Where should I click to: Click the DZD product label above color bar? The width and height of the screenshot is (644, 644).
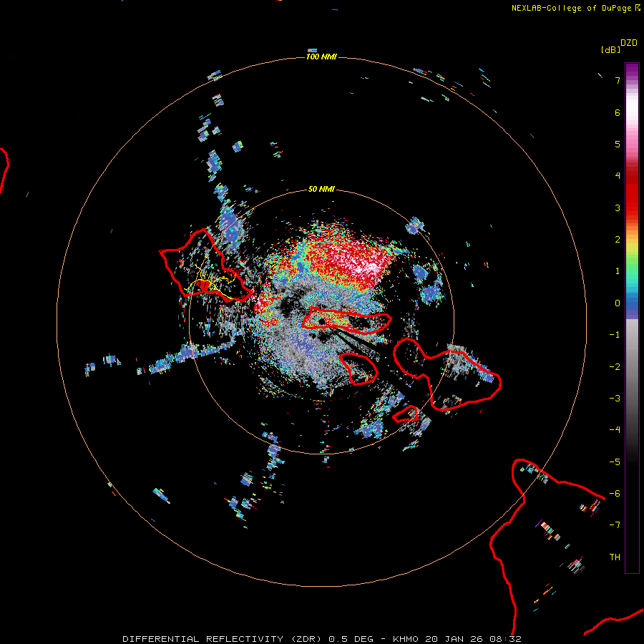pos(628,43)
